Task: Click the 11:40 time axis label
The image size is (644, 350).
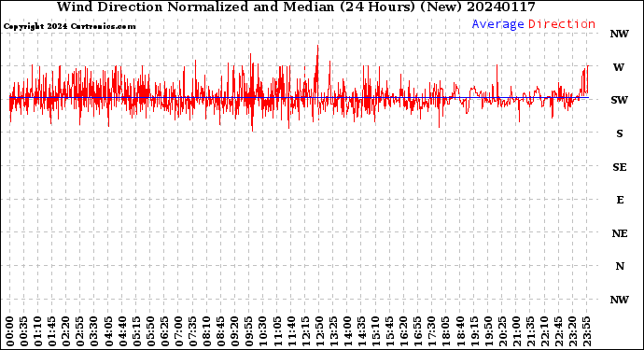Action: 291,331
